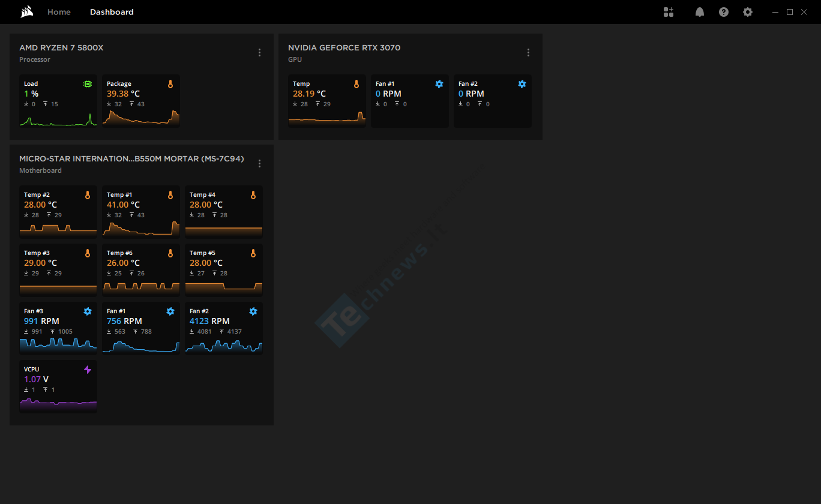Select the 1005 max value on Fan #3

(65, 332)
